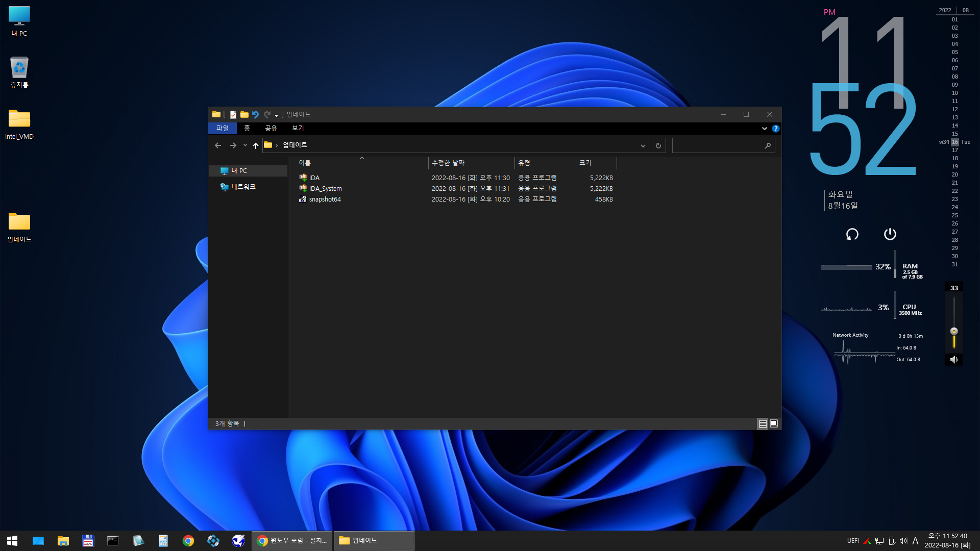Viewport: 980px width, 551px height.
Task: Select 내 PC in the navigation pane
Action: [248, 171]
